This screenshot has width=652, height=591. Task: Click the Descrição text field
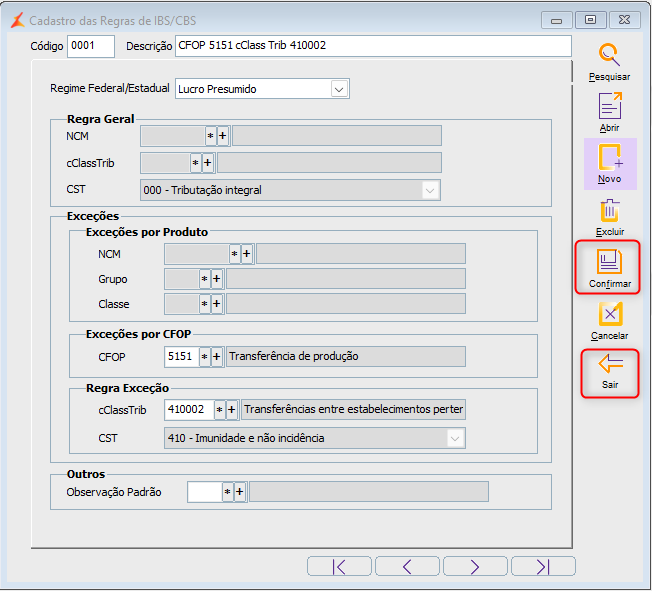pyautogui.click(x=373, y=46)
